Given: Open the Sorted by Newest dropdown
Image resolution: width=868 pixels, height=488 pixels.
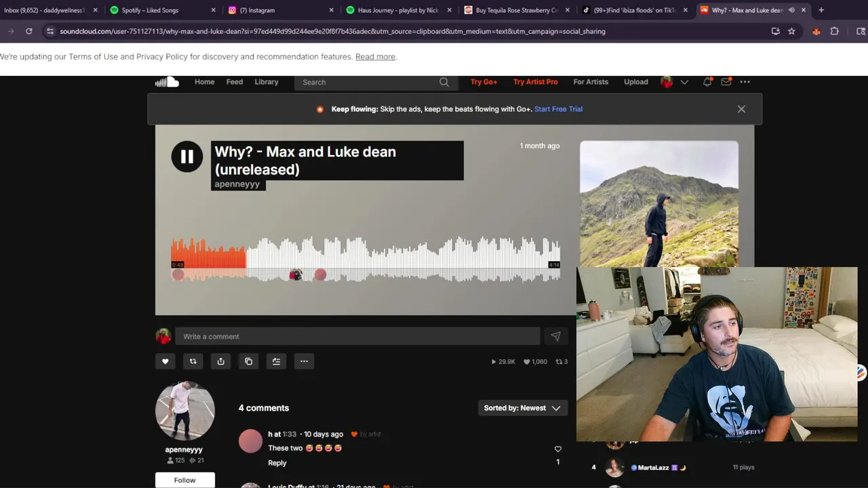Looking at the screenshot, I should 522,408.
